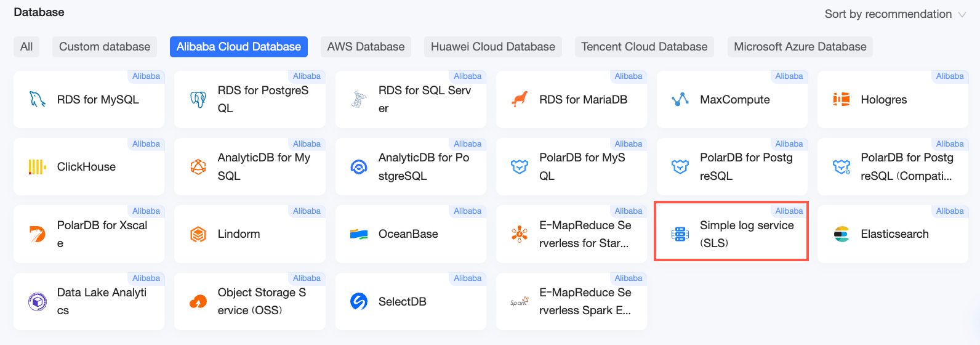Click the Elasticsearch icon
Image resolution: width=980 pixels, height=345 pixels.
(841, 234)
